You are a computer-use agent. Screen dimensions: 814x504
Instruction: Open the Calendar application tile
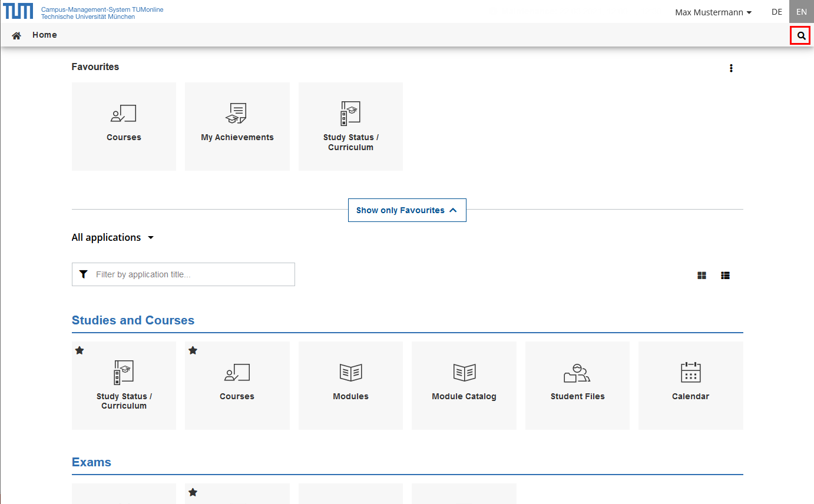click(690, 385)
